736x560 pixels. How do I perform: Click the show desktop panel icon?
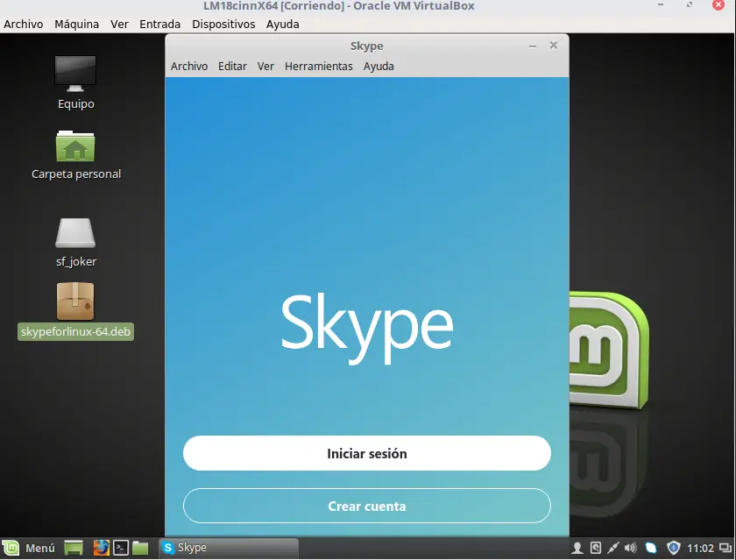tap(74, 548)
